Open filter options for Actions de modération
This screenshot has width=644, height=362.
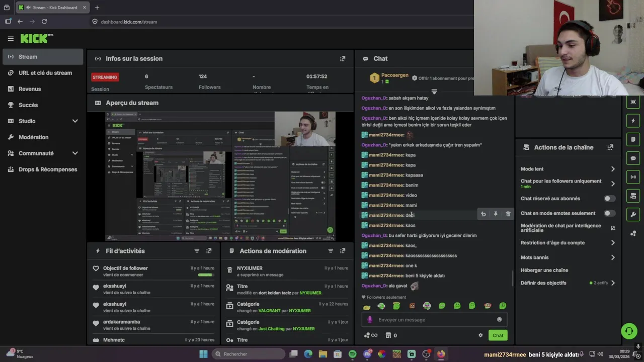pos(331,251)
